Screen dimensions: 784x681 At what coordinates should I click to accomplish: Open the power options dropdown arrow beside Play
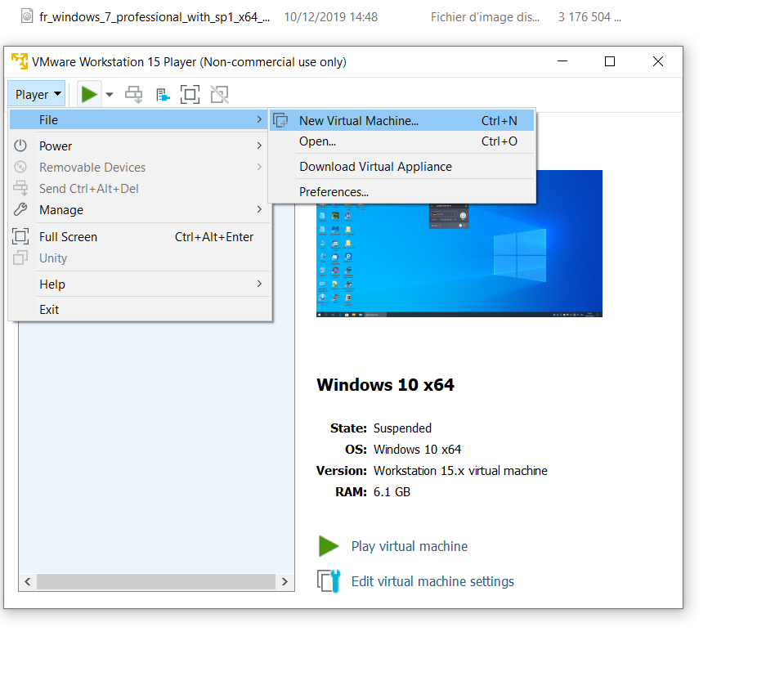110,95
